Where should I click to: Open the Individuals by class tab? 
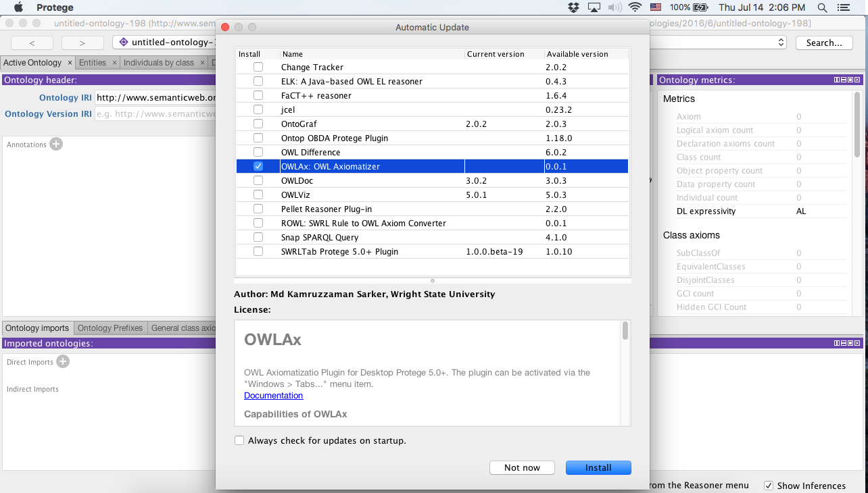coord(159,63)
